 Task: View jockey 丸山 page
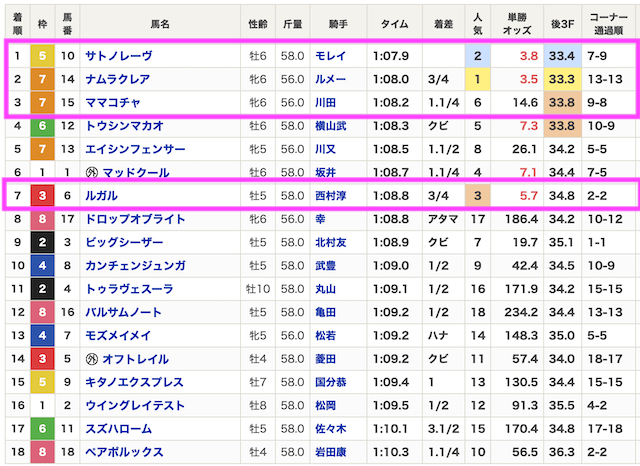point(325,289)
